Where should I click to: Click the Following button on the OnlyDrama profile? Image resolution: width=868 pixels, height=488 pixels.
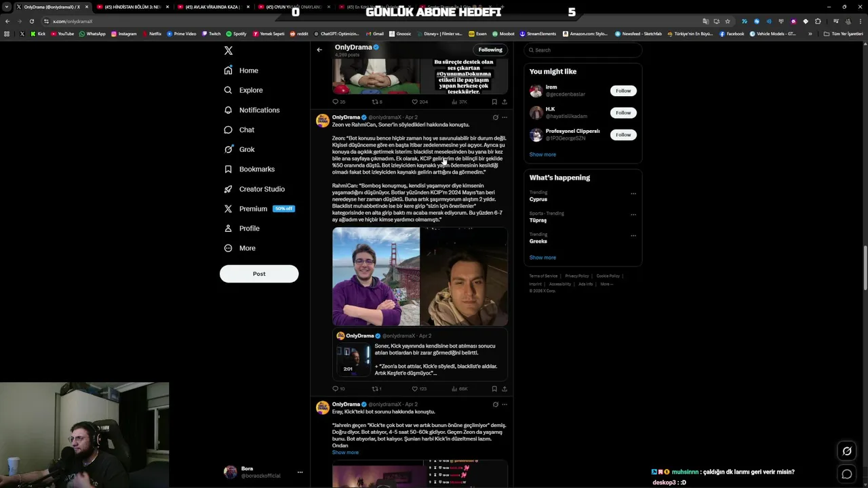490,49
